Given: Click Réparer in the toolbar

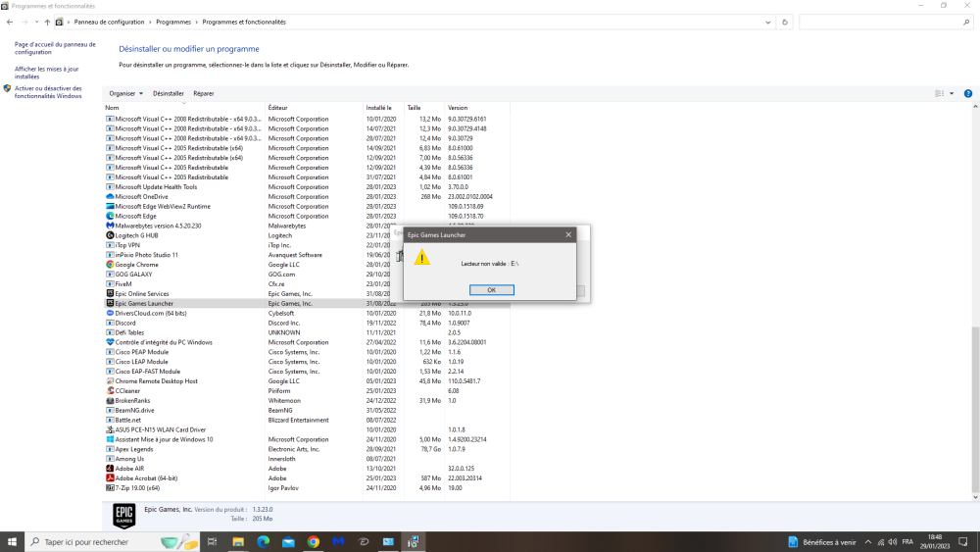Looking at the screenshot, I should coord(203,94).
